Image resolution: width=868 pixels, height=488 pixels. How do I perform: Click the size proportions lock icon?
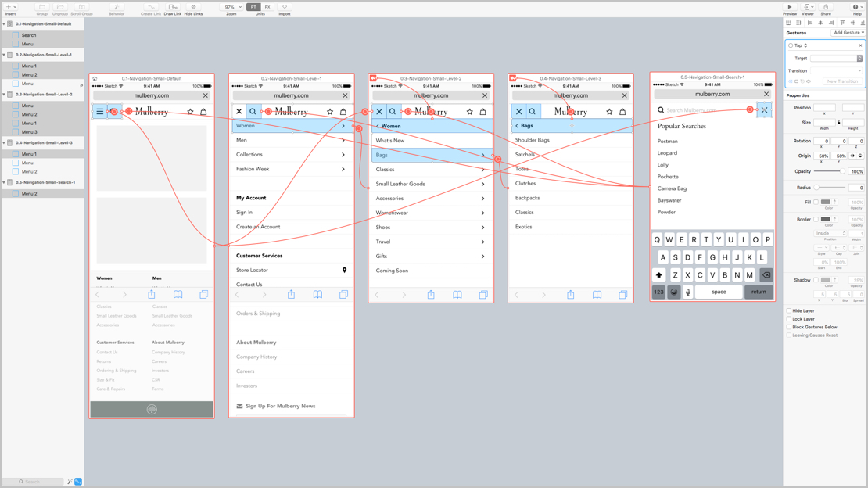click(838, 123)
